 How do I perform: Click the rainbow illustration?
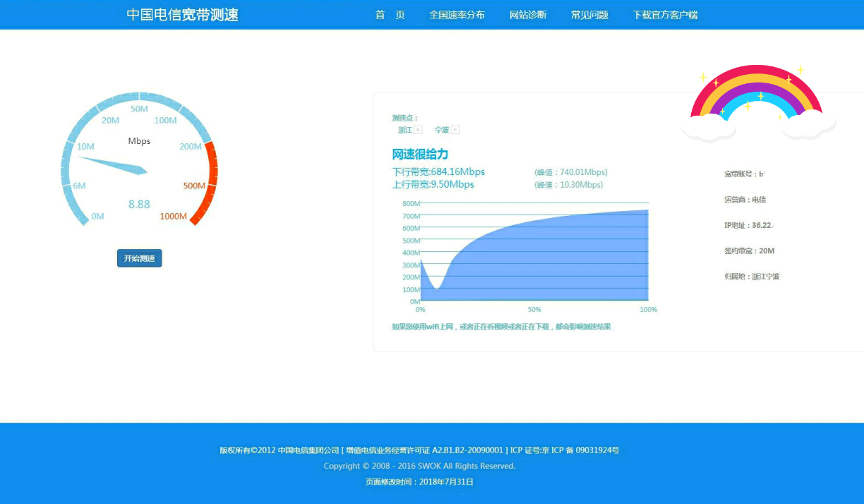pyautogui.click(x=759, y=102)
